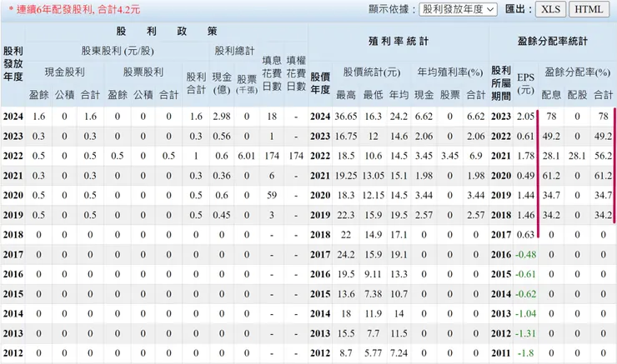The height and width of the screenshot is (364, 617).
Task: Click the 2024 highest price 36.65
Action: (x=346, y=117)
